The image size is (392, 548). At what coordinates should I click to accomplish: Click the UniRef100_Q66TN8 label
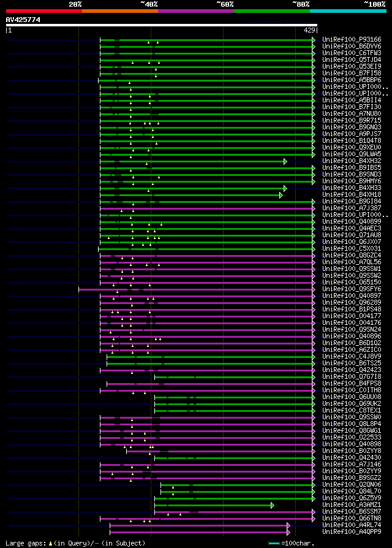(x=352, y=519)
